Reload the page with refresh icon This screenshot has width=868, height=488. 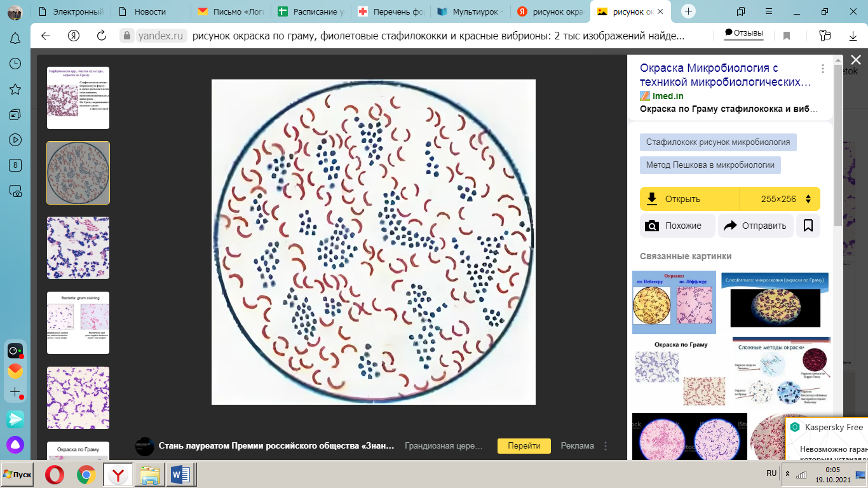(101, 36)
